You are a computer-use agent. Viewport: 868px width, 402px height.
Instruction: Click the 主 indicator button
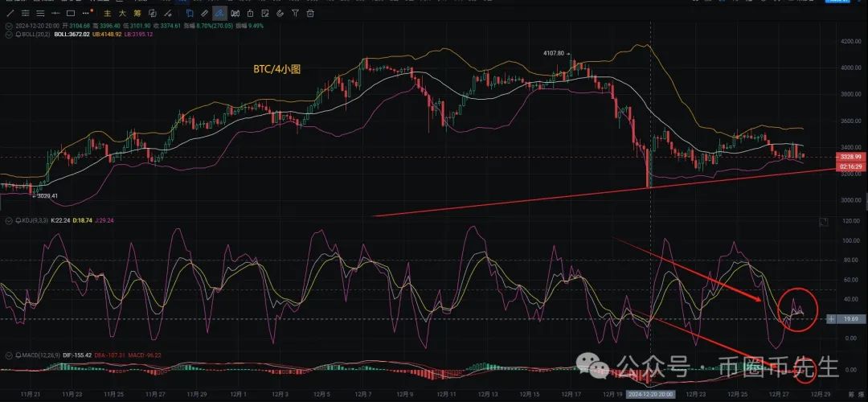[x=108, y=13]
